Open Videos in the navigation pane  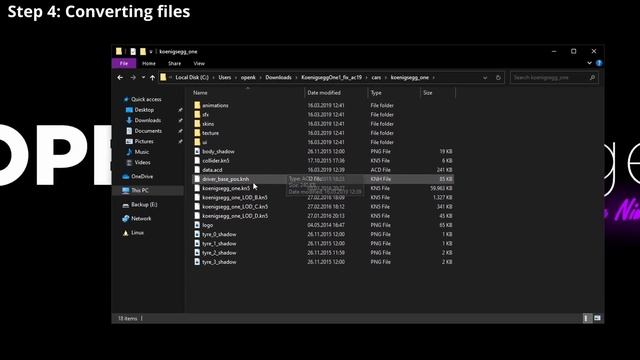coord(142,162)
